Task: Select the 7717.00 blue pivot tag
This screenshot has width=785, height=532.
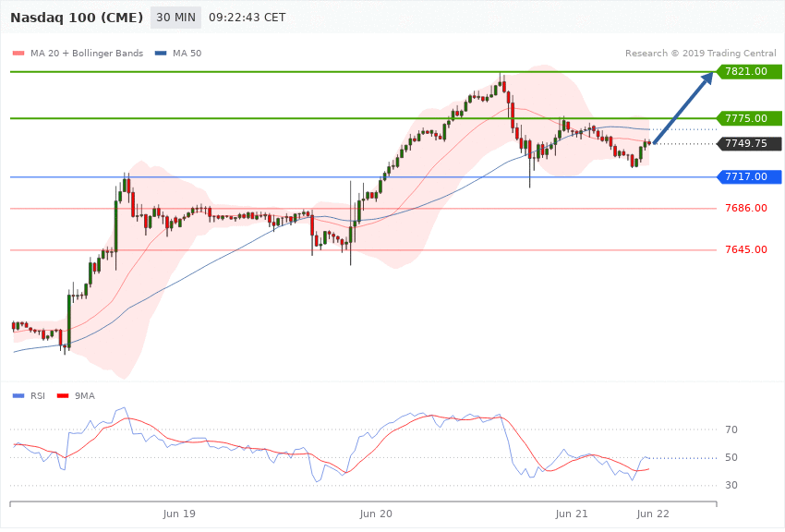Action: tap(750, 176)
